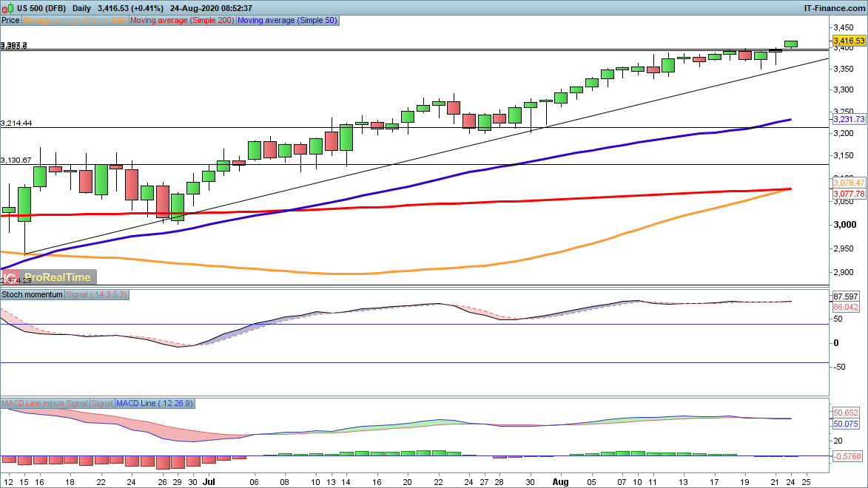Select MACD Line minus Signal label
Screen dimensions: 868x488
point(44,403)
